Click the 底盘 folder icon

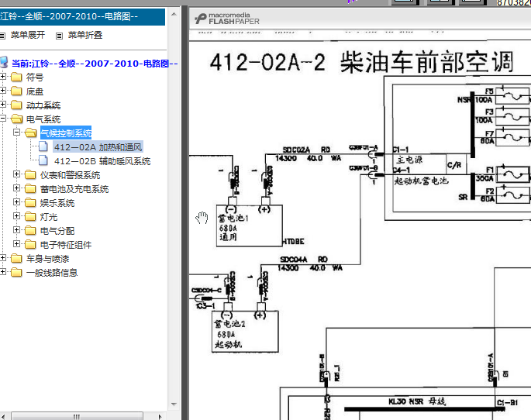tap(16, 91)
